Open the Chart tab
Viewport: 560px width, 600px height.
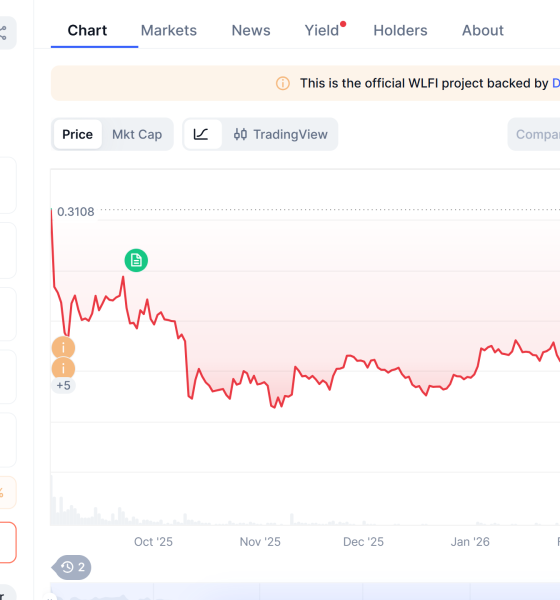pos(87,31)
